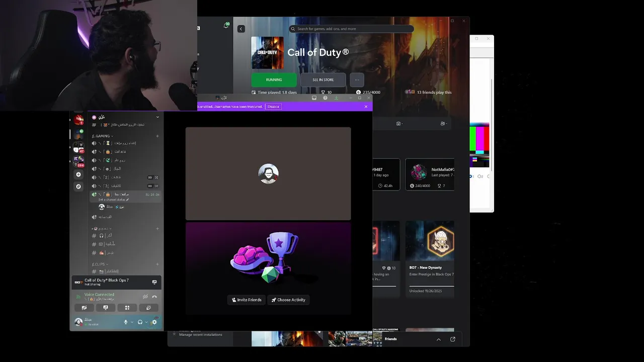The width and height of the screenshot is (644, 362).
Task: Open the NotMafia0 friend card
Action: pyautogui.click(x=430, y=174)
